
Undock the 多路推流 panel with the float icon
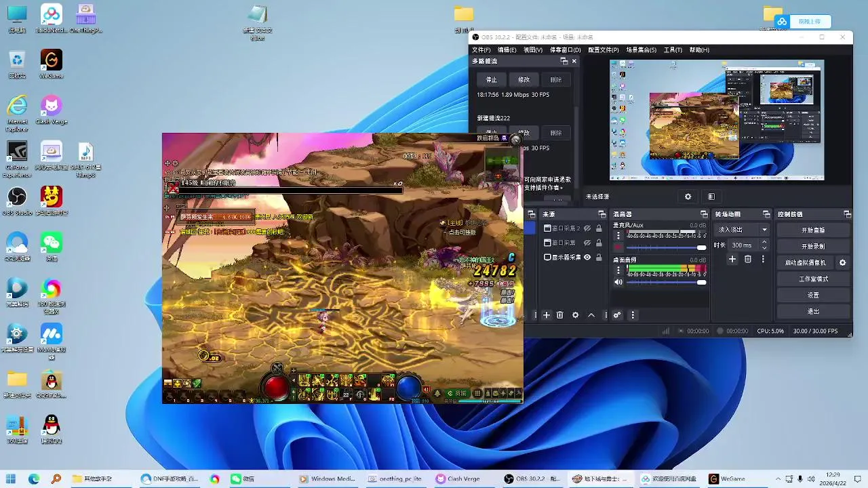pos(564,61)
